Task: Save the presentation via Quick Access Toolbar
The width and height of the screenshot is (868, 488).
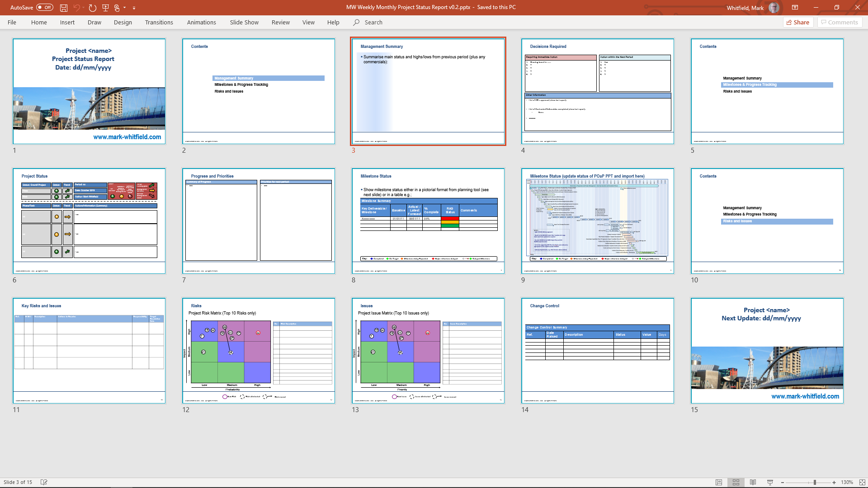Action: 64,8
